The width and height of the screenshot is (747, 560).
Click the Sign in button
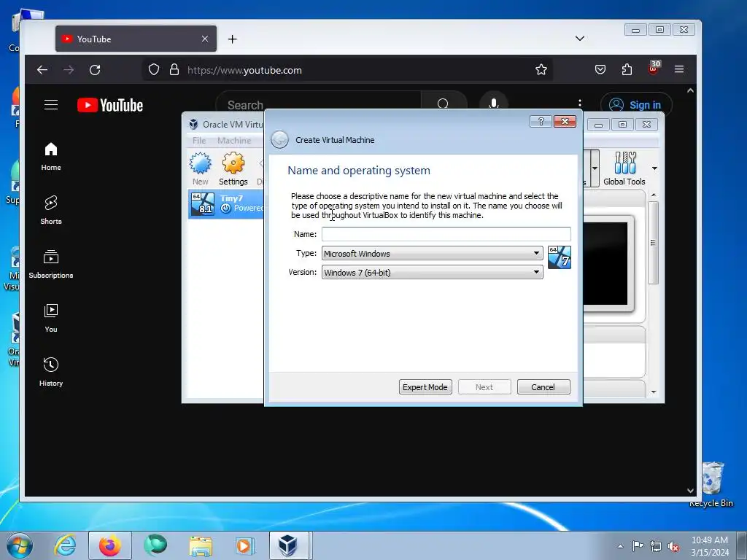coord(636,105)
